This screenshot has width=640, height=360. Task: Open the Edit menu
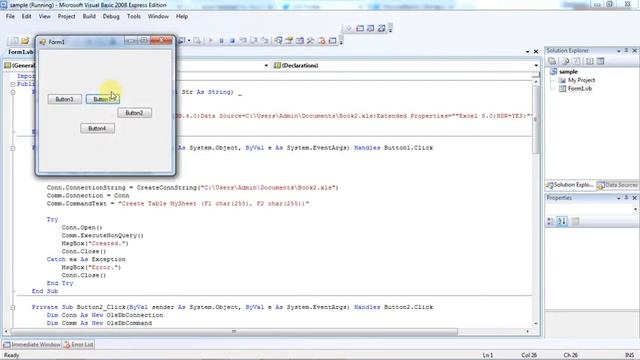(27, 16)
